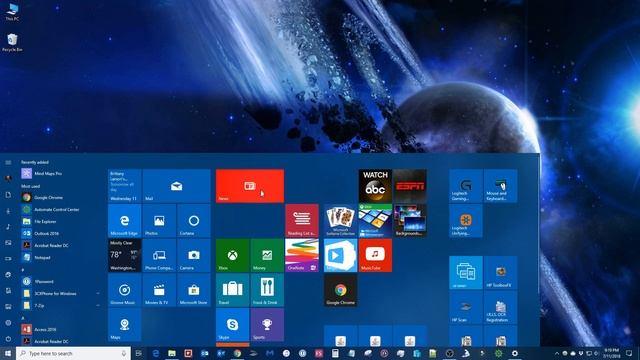The width and height of the screenshot is (640, 360).
Task: Open the Sports tile
Action: pos(267,325)
